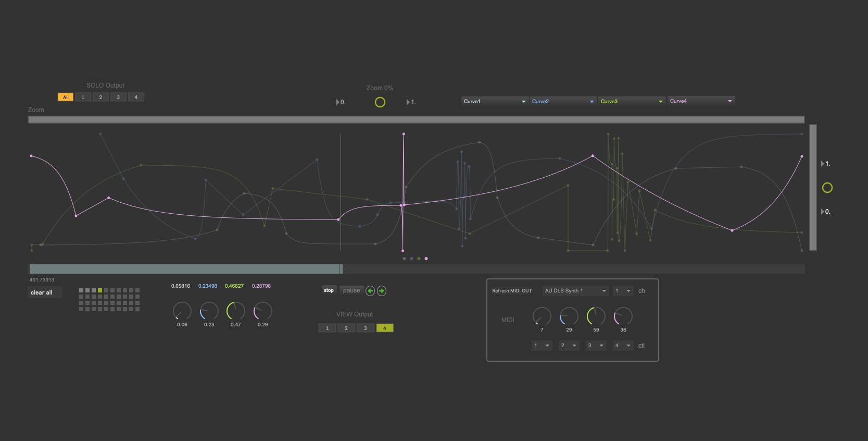Click the MIDI dial showing 7
Image resolution: width=868 pixels, height=441 pixels.
click(542, 316)
